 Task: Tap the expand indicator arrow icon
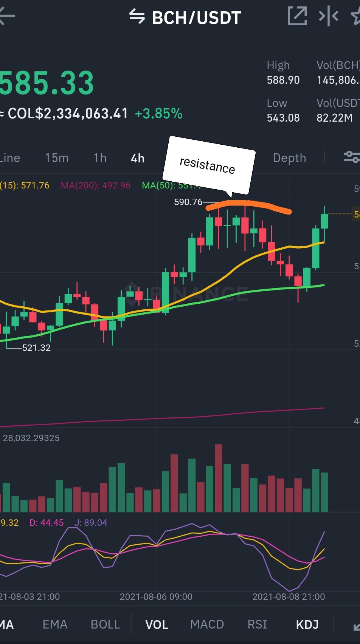356,627
